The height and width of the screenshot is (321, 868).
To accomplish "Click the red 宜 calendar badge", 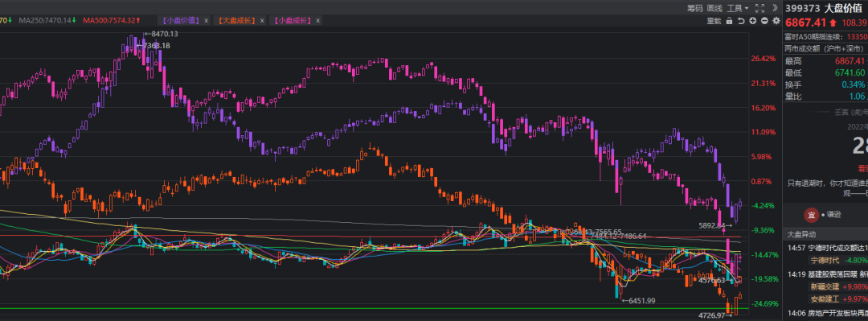I will (x=811, y=215).
